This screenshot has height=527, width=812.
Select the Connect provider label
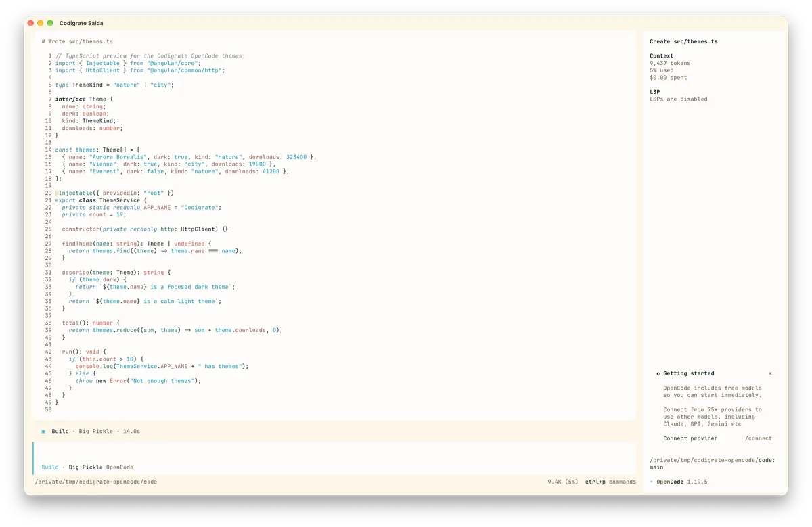(690, 438)
